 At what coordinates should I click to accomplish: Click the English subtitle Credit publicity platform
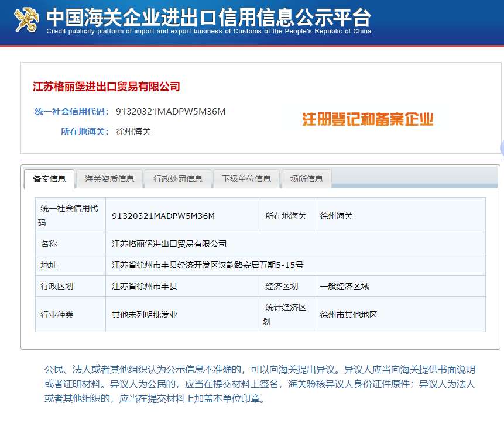209,31
